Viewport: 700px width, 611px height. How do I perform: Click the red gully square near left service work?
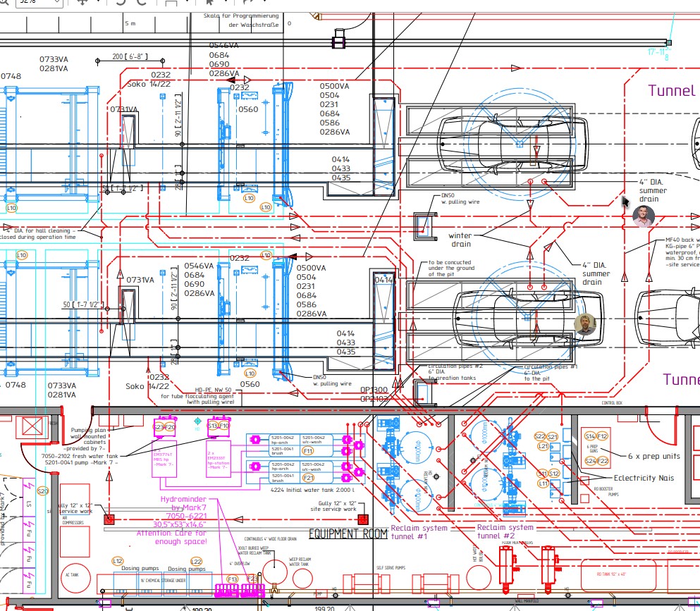click(x=109, y=519)
